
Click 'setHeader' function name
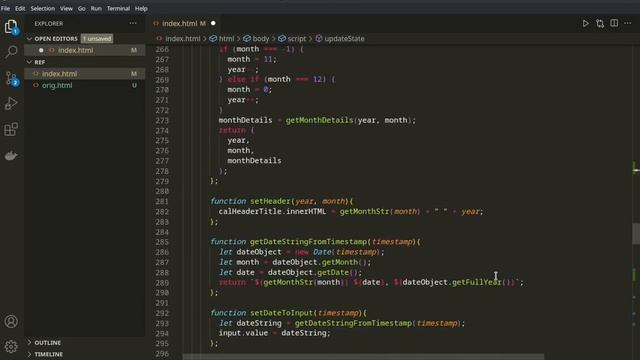click(270, 201)
